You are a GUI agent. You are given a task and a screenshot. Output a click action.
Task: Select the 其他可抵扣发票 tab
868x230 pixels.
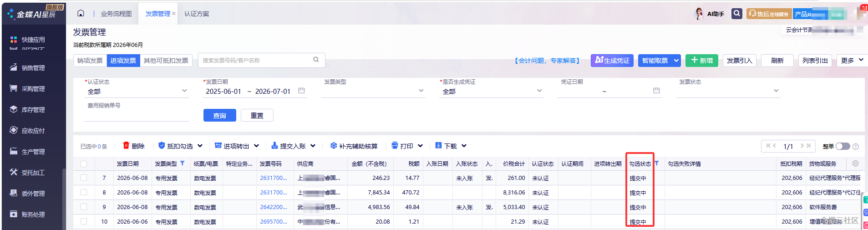click(166, 60)
